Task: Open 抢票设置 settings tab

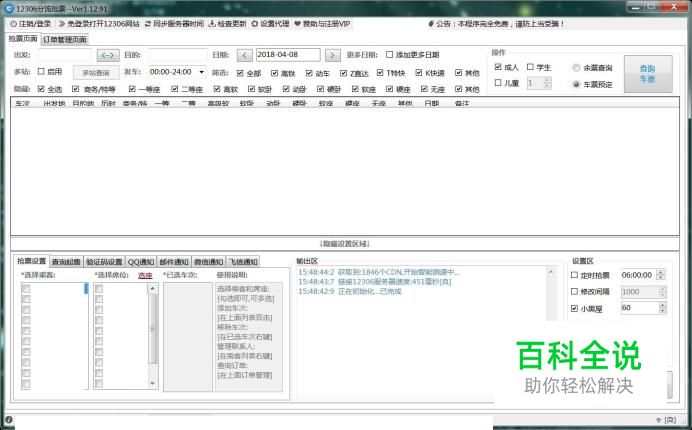Action: [31, 261]
